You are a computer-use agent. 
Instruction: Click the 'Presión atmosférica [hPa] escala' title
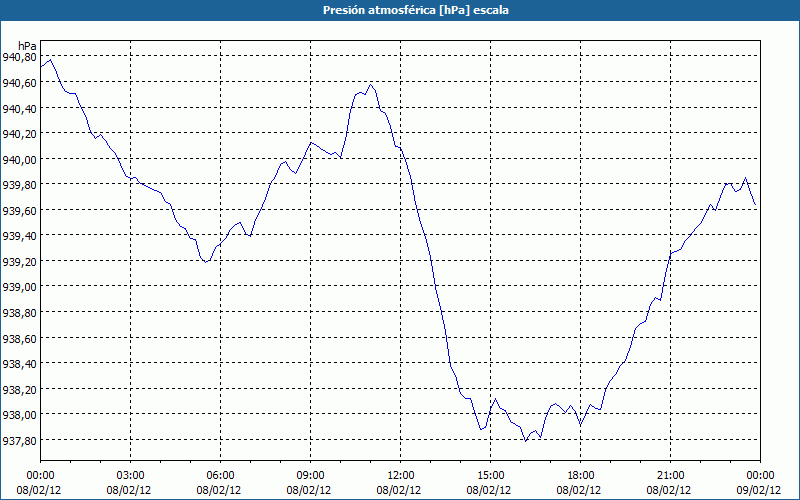click(x=416, y=10)
